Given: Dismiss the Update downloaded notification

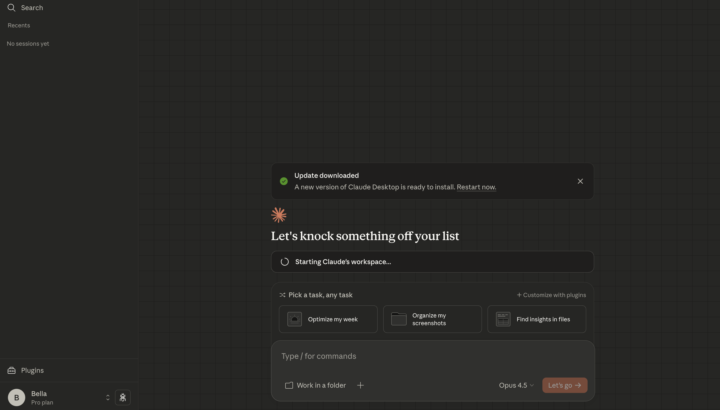Looking at the screenshot, I should [x=580, y=181].
